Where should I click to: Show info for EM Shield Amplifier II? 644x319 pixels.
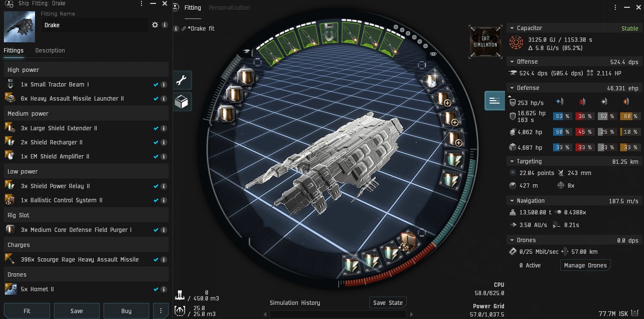(x=164, y=157)
